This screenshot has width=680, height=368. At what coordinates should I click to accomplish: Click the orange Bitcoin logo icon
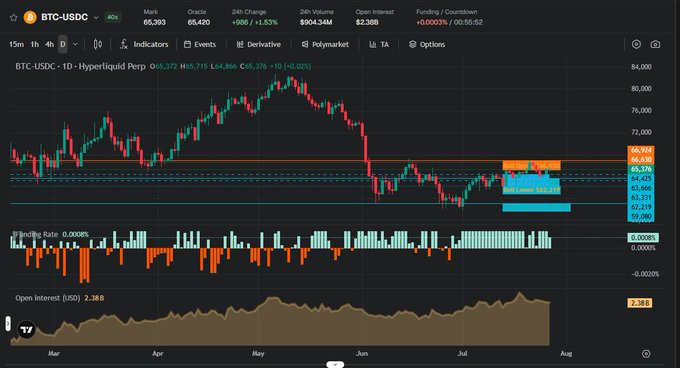(x=30, y=17)
